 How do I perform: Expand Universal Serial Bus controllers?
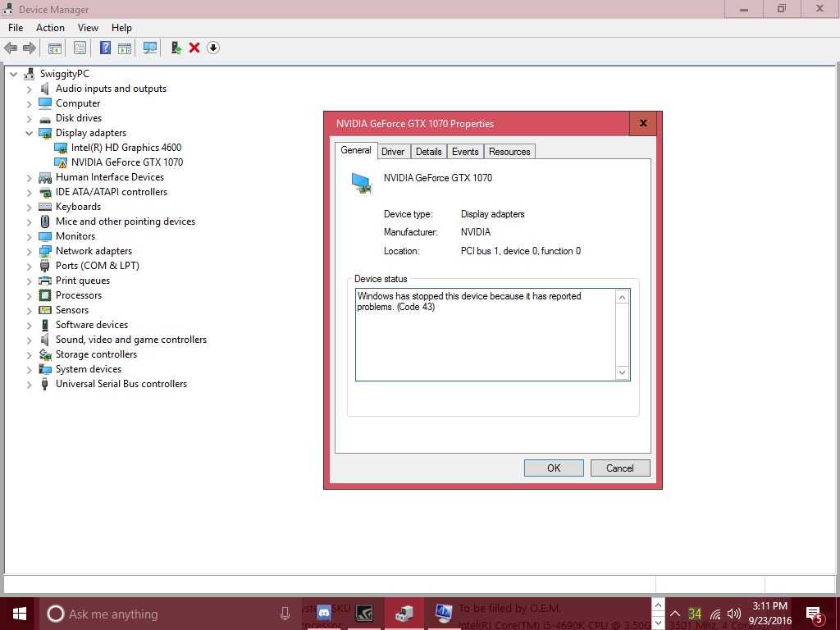tap(30, 384)
